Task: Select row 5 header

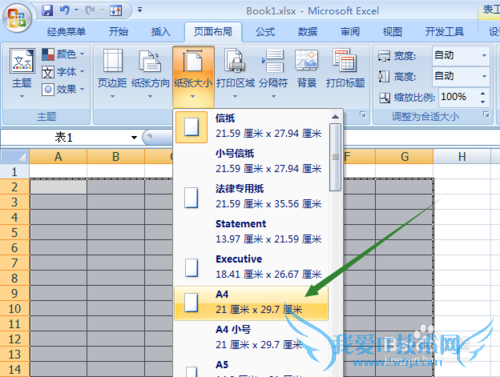Action: (14, 232)
